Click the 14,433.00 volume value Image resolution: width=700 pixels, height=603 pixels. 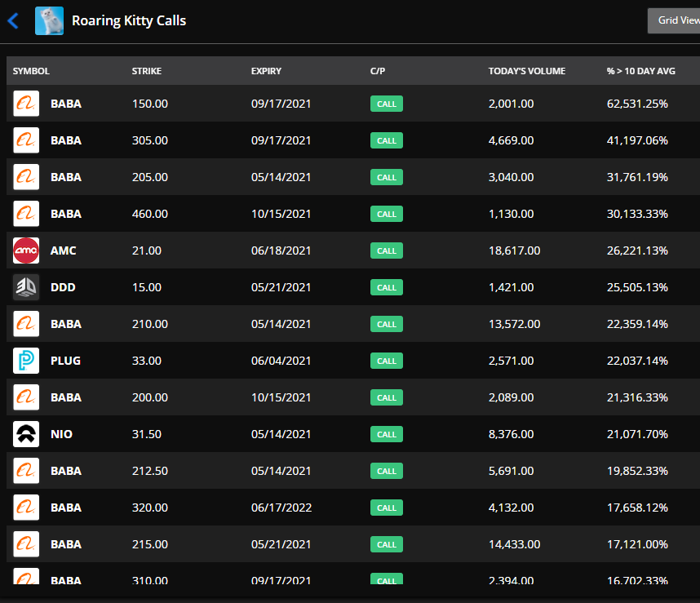514,544
